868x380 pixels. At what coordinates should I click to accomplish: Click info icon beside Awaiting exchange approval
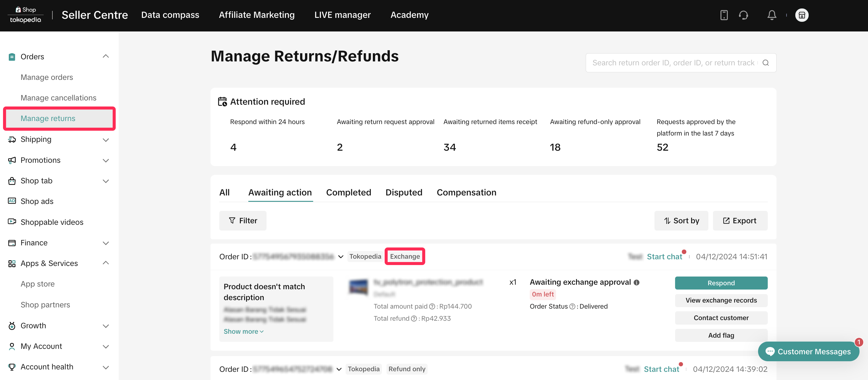637,282
